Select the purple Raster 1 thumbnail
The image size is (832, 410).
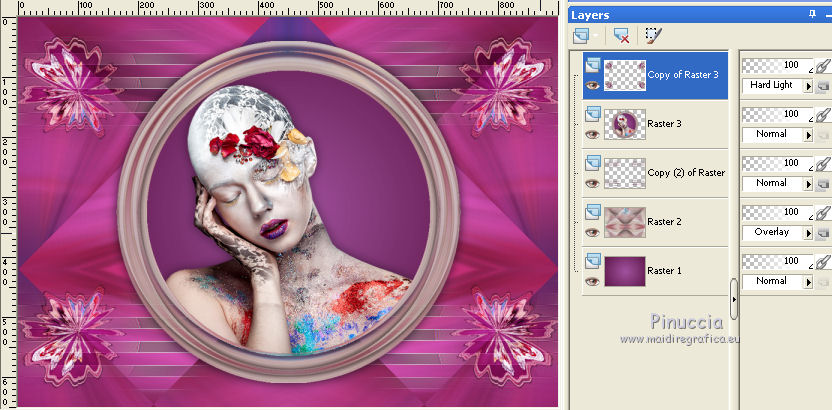pyautogui.click(x=625, y=271)
